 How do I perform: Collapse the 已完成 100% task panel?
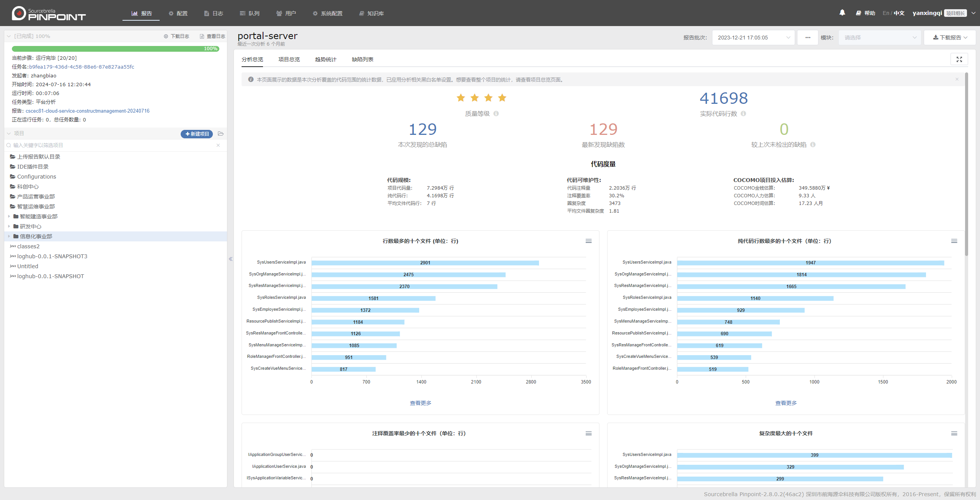pos(9,36)
